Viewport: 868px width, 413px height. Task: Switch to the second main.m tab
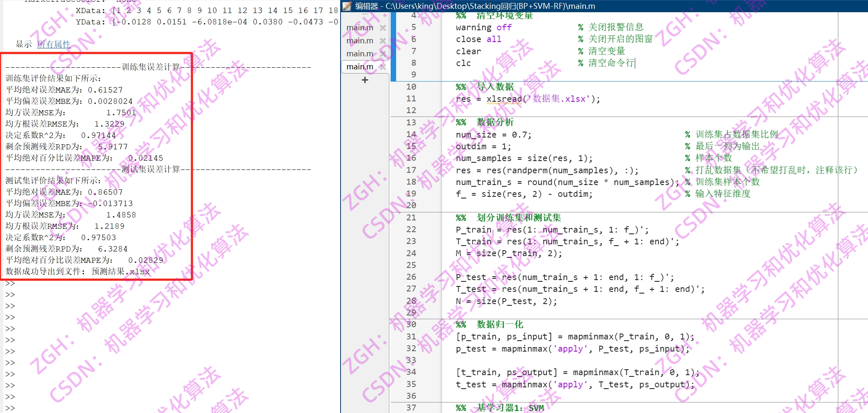[x=360, y=40]
